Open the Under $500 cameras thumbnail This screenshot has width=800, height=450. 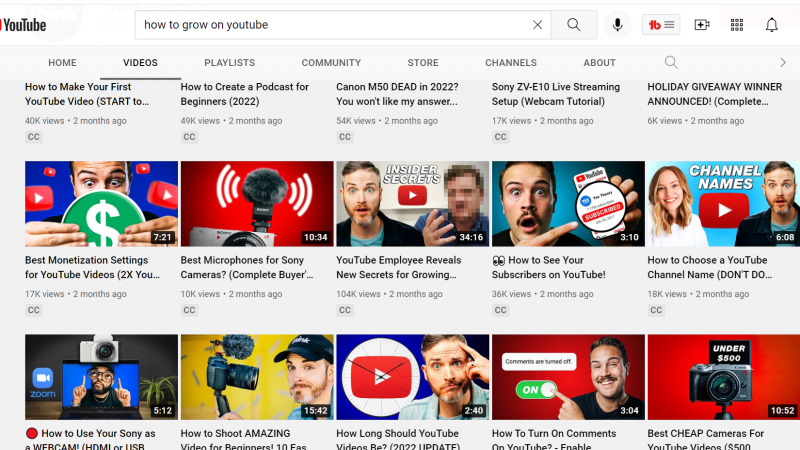[723, 377]
